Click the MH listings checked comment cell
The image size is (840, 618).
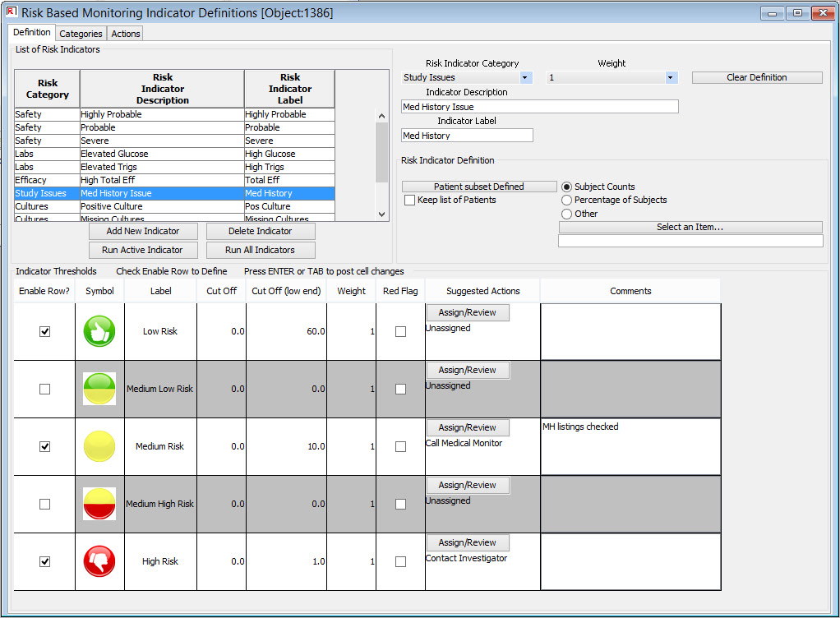(x=630, y=446)
